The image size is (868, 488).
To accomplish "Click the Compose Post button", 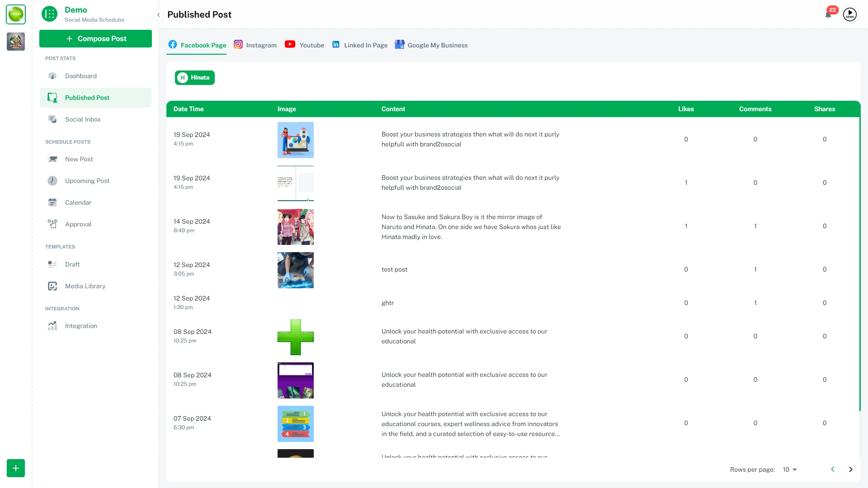I will pyautogui.click(x=95, y=39).
